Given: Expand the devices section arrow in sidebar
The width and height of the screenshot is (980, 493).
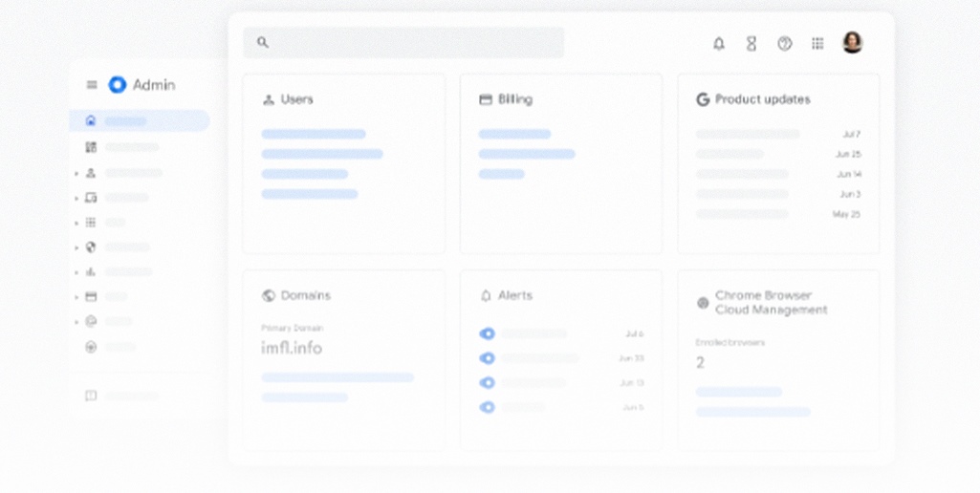Looking at the screenshot, I should [76, 199].
